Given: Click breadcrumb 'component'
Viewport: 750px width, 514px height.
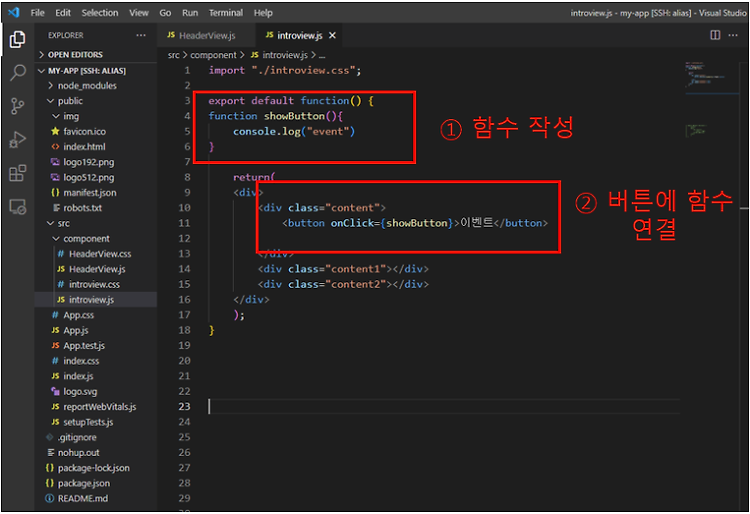Looking at the screenshot, I should [x=213, y=55].
